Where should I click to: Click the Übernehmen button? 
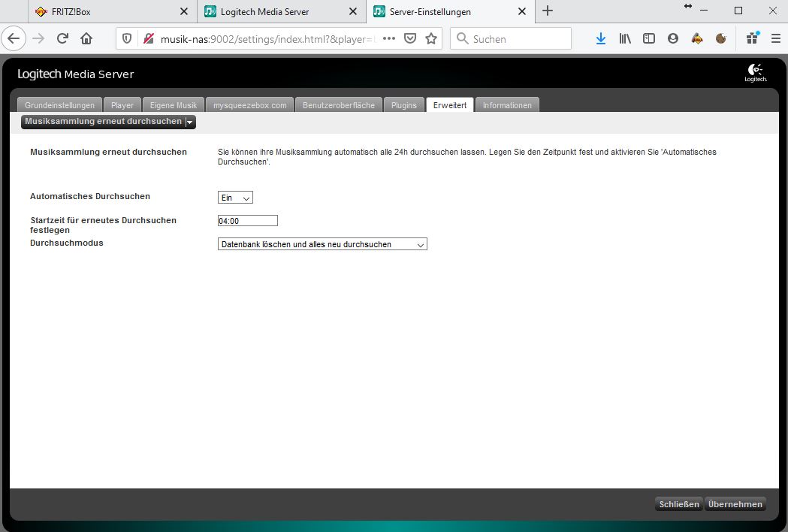click(735, 504)
